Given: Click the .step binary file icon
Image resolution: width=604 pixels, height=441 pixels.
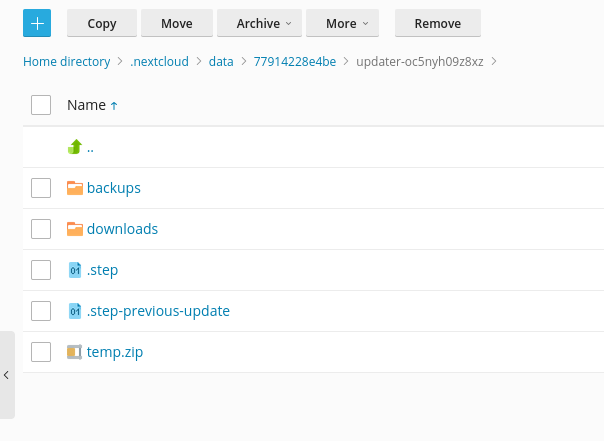Looking at the screenshot, I should tap(74, 270).
